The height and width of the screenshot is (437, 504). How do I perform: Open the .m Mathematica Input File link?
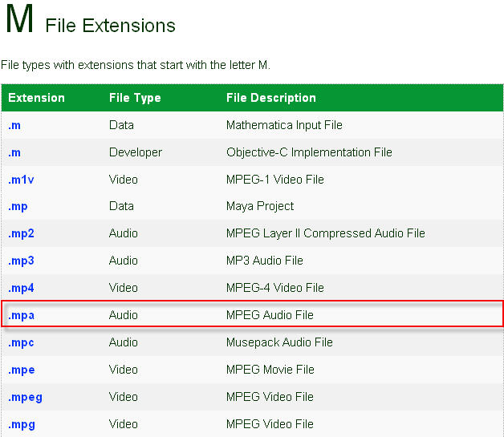[14, 125]
